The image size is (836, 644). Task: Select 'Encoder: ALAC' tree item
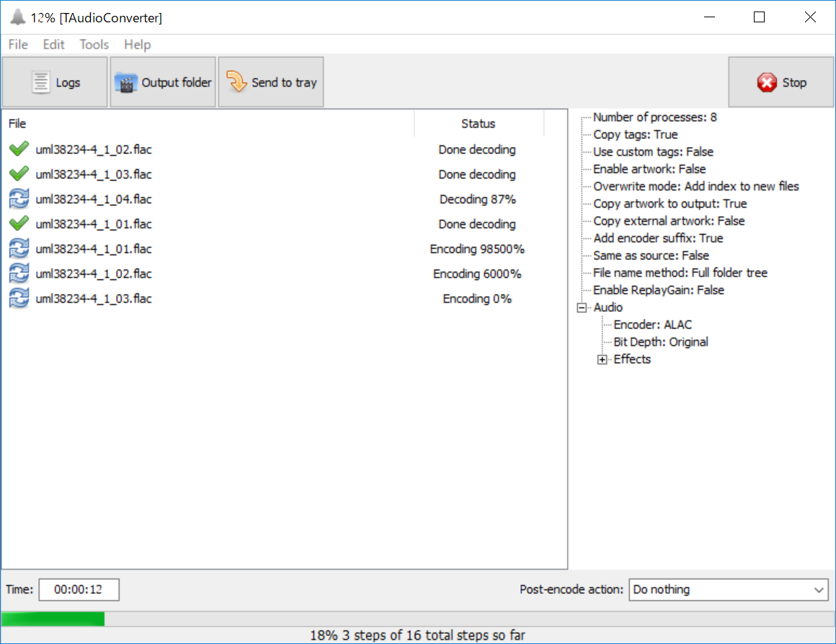coord(653,325)
